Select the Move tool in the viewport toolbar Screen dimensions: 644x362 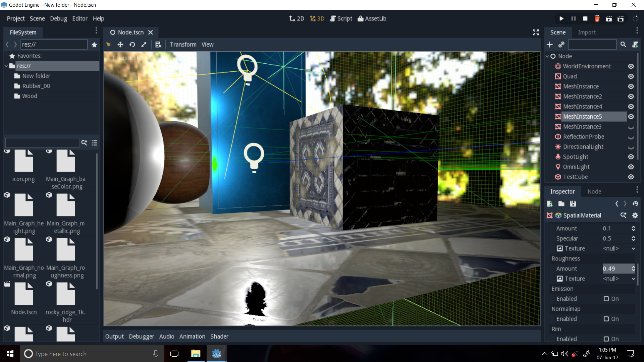pos(120,44)
